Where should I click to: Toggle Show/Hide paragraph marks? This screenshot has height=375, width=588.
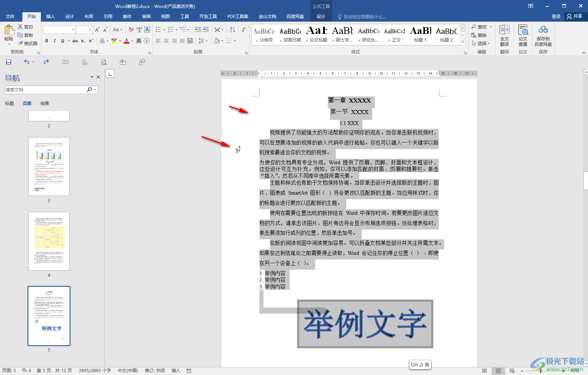(244, 30)
